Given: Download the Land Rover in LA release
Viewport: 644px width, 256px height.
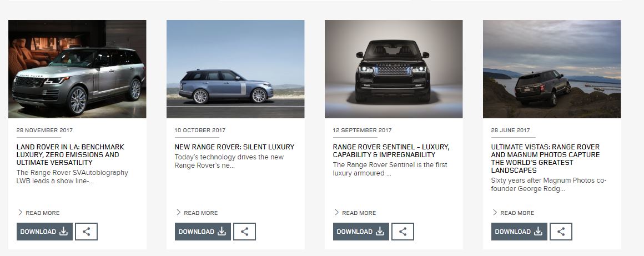Looking at the screenshot, I should pos(44,232).
